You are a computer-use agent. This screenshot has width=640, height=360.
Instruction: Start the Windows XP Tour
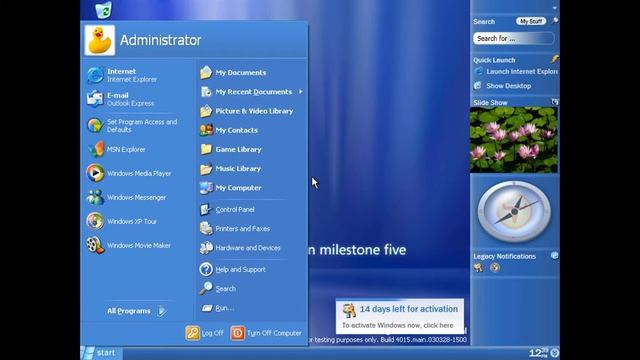point(122,221)
